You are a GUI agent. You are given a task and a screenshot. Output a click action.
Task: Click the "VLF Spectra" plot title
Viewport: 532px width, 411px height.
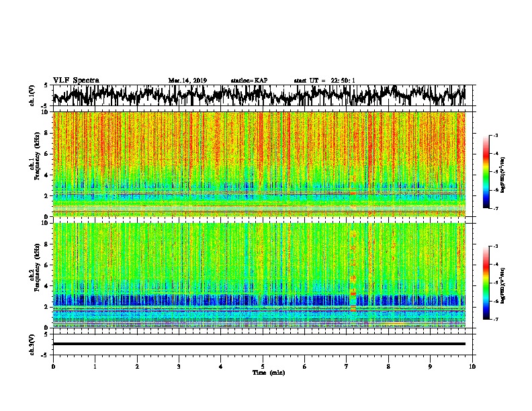point(76,81)
